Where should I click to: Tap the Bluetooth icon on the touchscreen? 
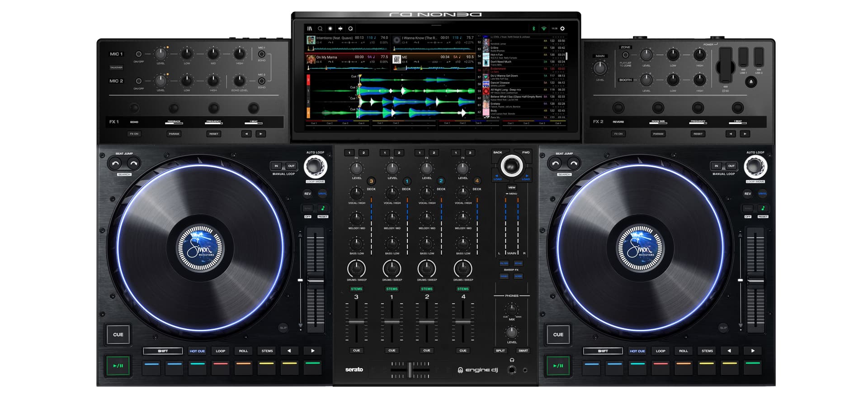(x=533, y=29)
